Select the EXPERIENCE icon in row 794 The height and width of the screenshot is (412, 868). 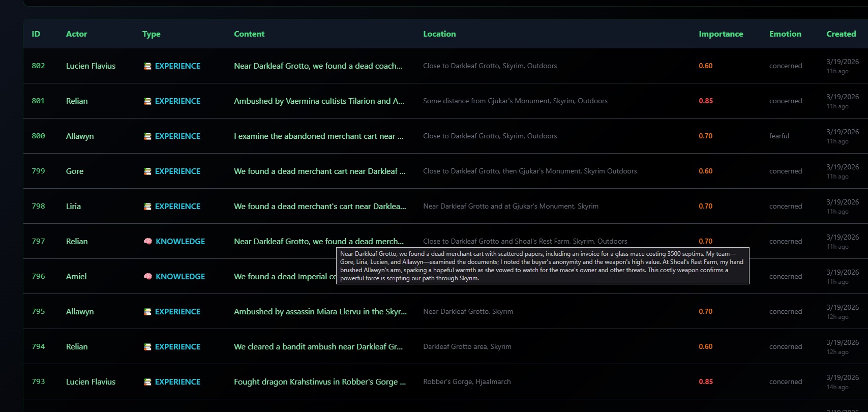[147, 347]
